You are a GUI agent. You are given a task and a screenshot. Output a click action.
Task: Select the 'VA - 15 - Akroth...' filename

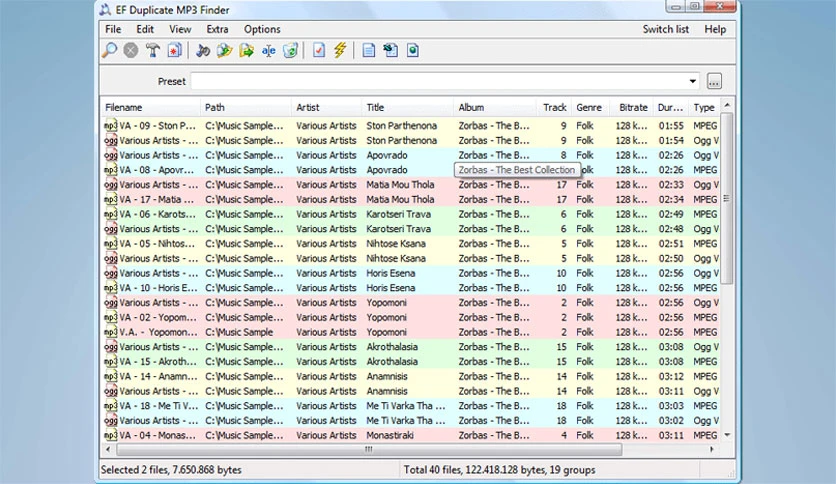pyautogui.click(x=157, y=361)
